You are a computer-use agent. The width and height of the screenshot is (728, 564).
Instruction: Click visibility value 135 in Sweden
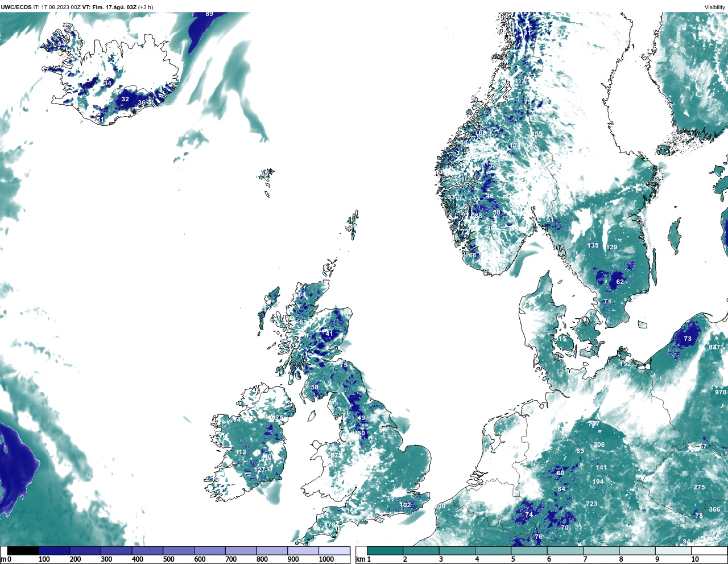pos(593,245)
